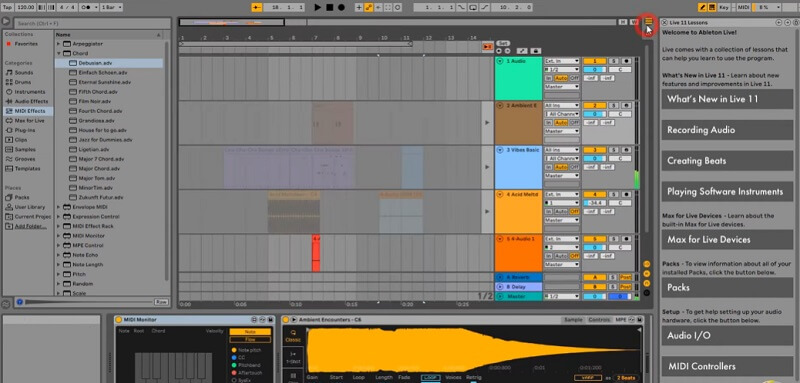This screenshot has height=383, width=800.
Task: Toggle the Follow playback button
Action: coord(257,7)
